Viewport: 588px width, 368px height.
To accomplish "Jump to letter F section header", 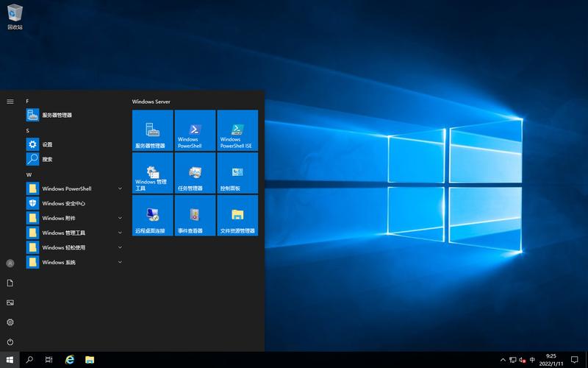I will point(27,101).
